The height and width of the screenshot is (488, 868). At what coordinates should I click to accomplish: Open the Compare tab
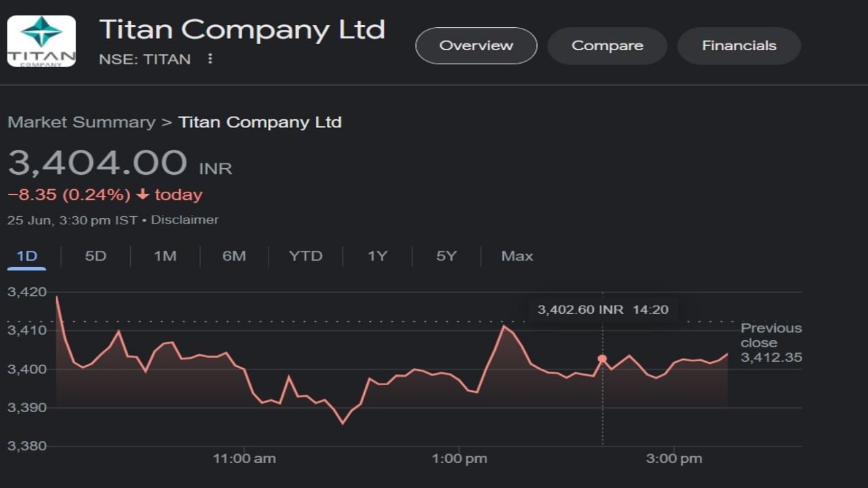click(x=607, y=45)
